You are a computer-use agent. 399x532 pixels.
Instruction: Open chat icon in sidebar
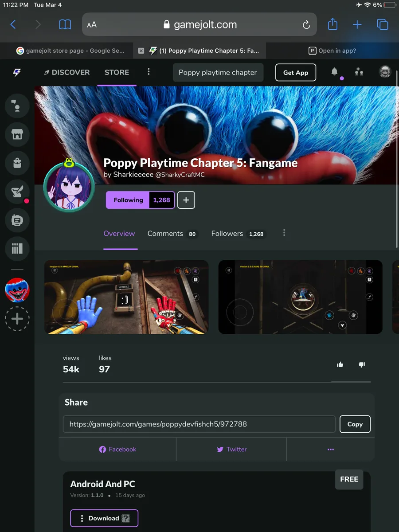click(17, 106)
